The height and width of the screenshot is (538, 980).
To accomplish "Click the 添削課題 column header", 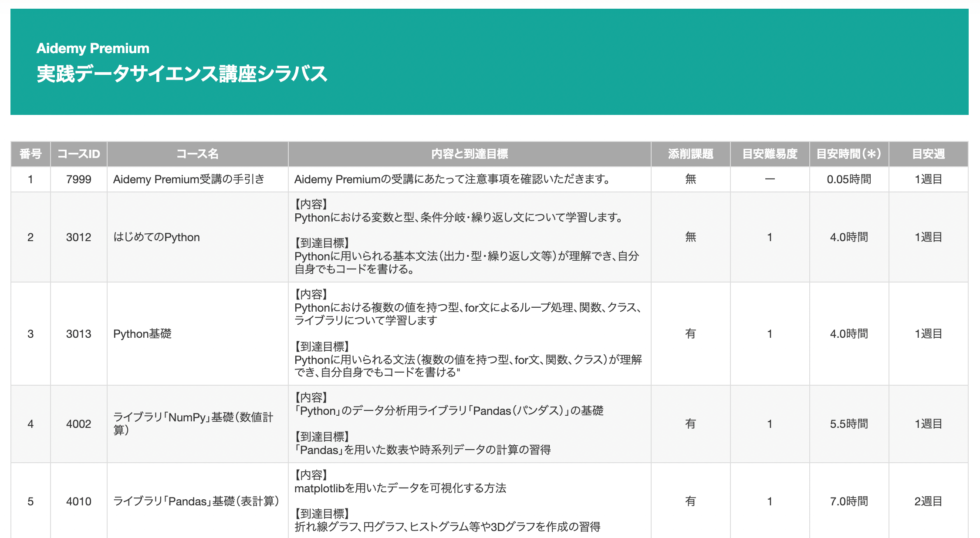I will [691, 154].
